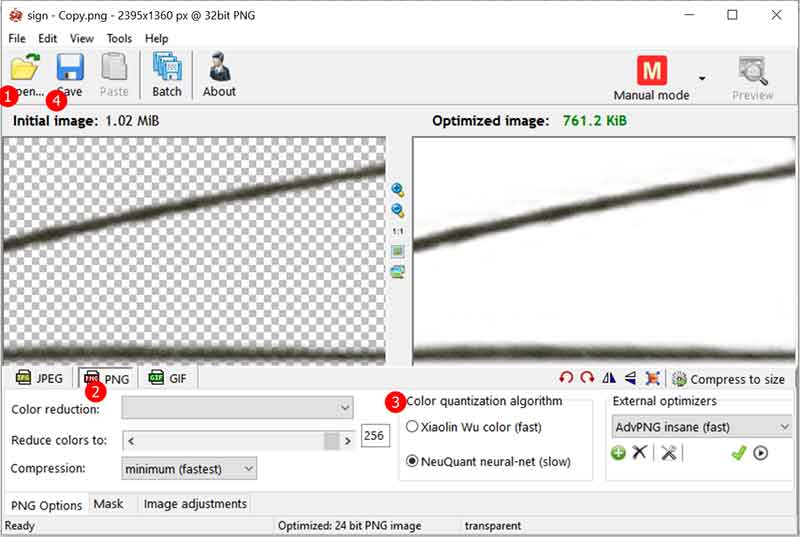Open the Color reduction dropdown

[x=238, y=408]
